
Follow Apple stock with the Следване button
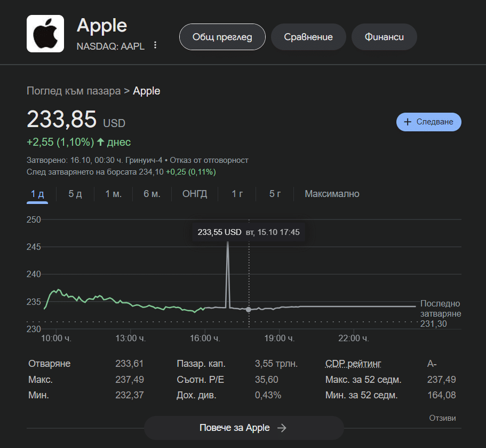[429, 122]
